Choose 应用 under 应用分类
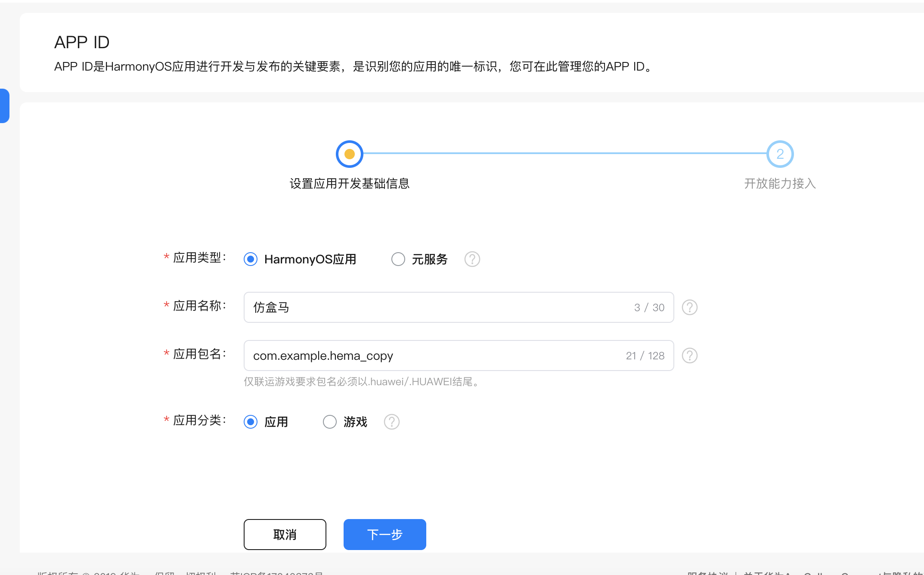This screenshot has height=575, width=924. click(x=251, y=422)
